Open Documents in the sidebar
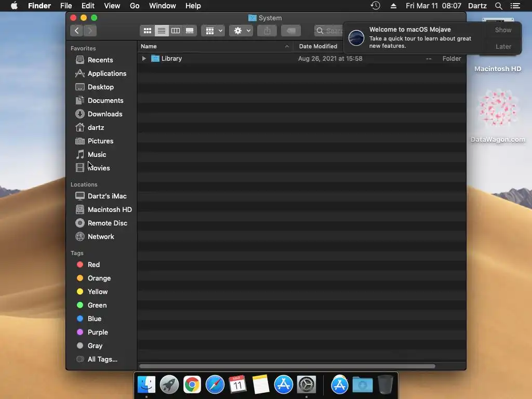 [x=105, y=101]
